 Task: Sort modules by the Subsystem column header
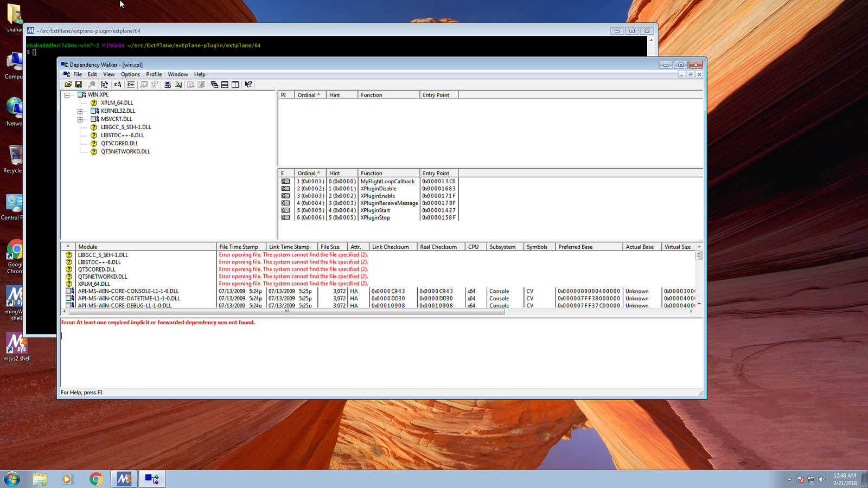[x=505, y=247]
